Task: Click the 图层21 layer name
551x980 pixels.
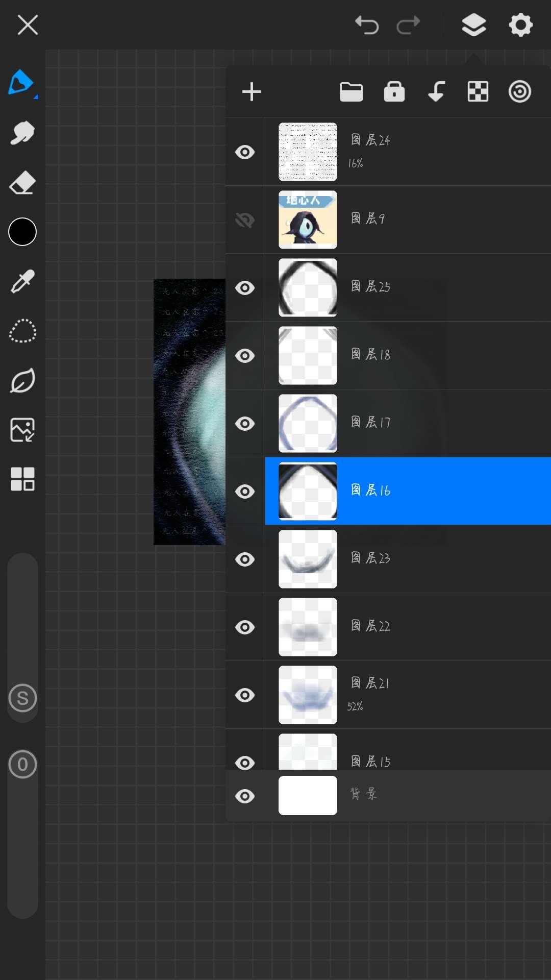Action: (370, 683)
